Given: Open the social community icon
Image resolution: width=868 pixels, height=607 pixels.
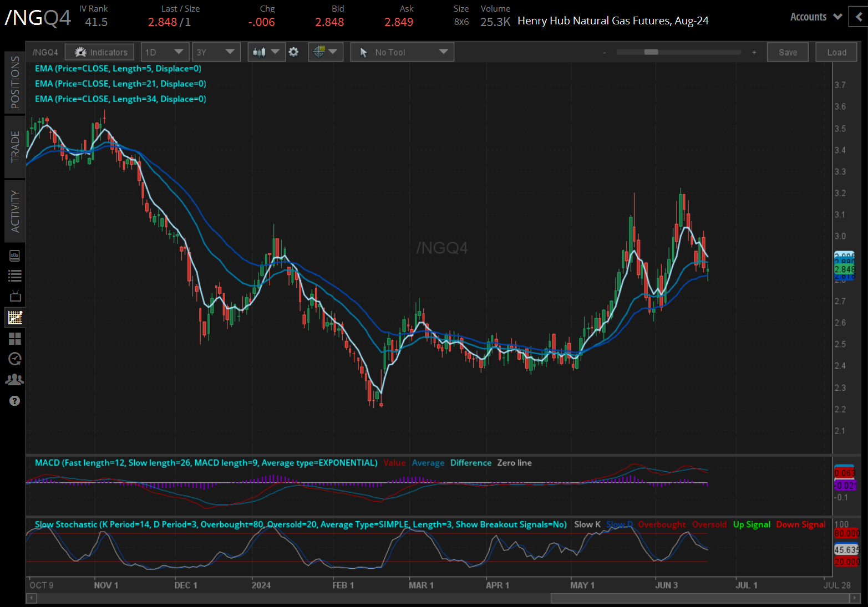Looking at the screenshot, I should (x=15, y=379).
